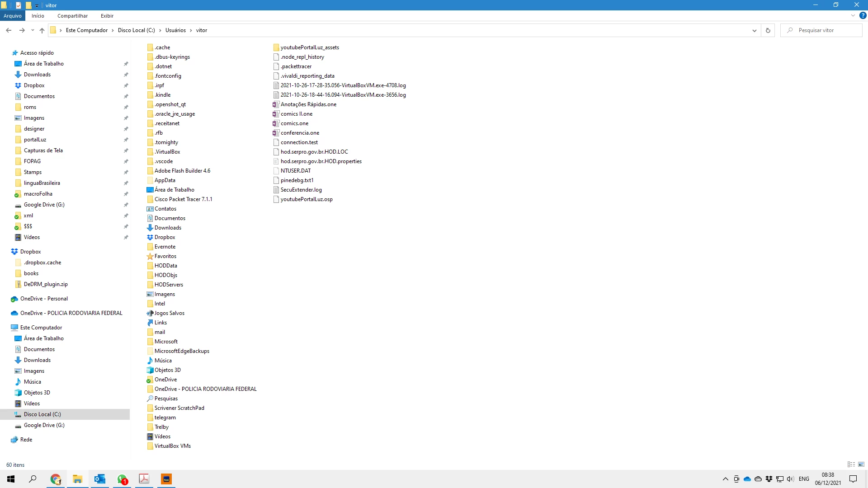Click the Up one level arrow
Image resolution: width=868 pixels, height=488 pixels.
[x=42, y=30]
